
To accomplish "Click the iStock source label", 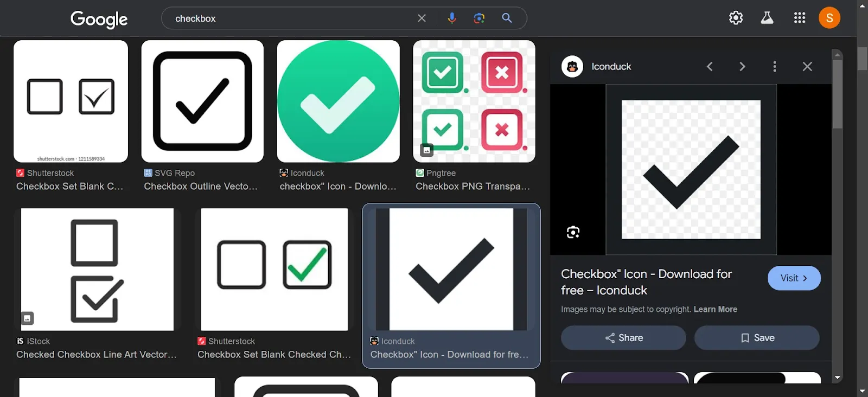I will click(33, 341).
